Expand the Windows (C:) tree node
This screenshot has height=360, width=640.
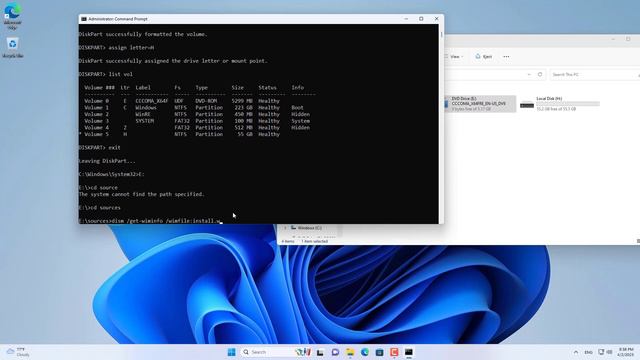[285, 228]
